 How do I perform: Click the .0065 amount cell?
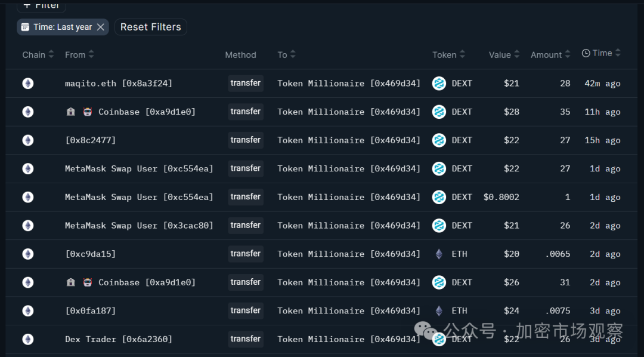pyautogui.click(x=558, y=254)
